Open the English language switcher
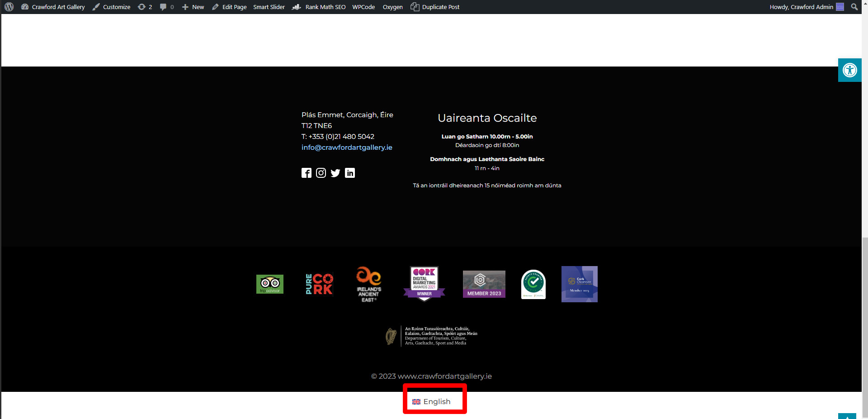 coord(432,401)
